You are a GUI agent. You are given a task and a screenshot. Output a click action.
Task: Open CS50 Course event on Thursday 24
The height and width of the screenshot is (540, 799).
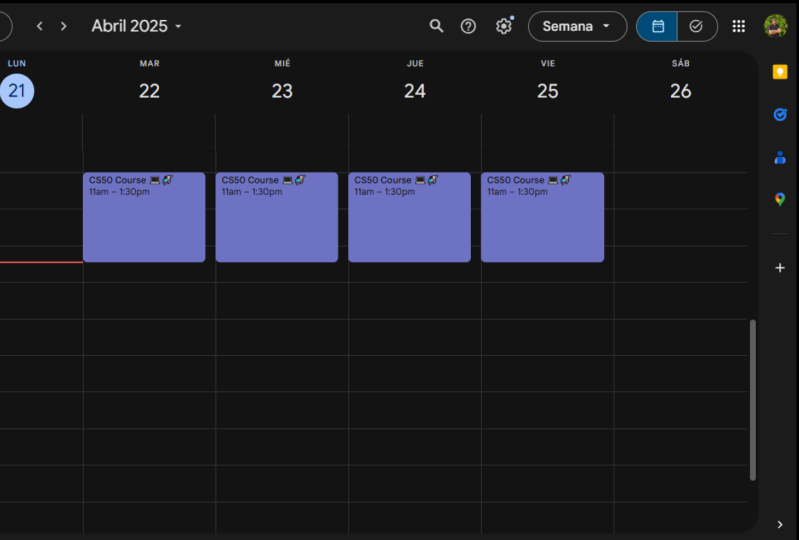coord(410,218)
